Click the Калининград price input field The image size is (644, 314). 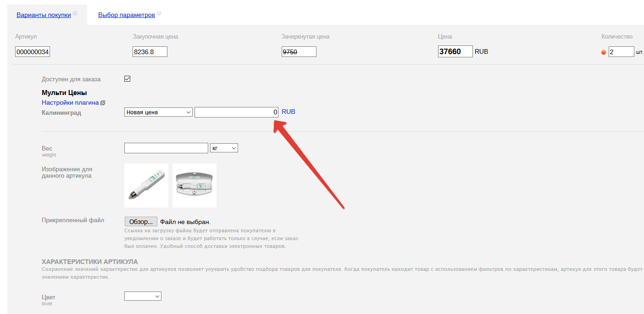[236, 112]
